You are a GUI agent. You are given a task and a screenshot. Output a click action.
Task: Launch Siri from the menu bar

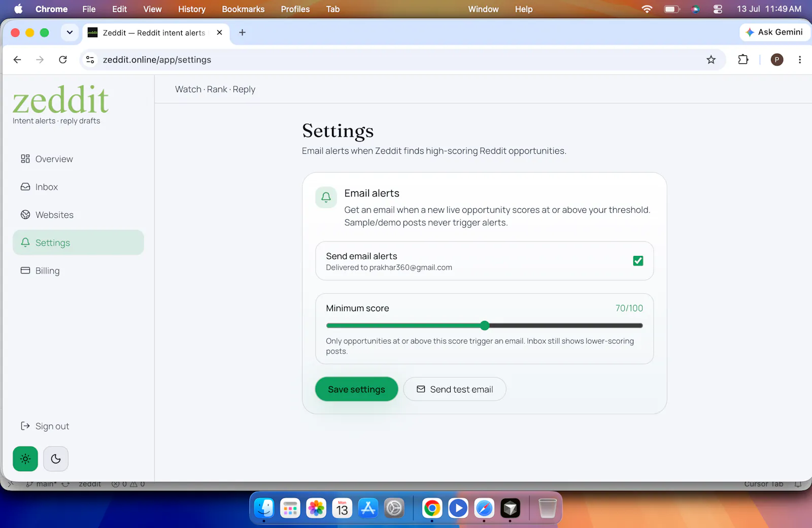click(x=695, y=9)
